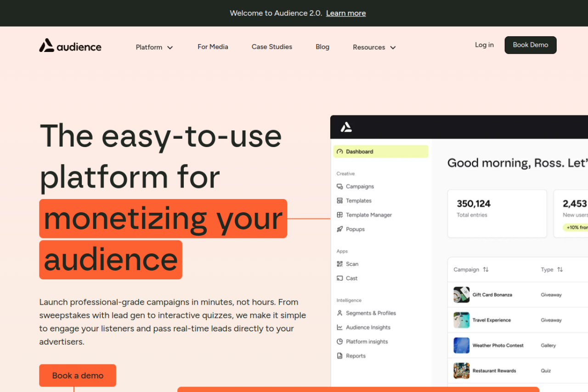
Task: Click the Reports document icon
Action: 340,356
